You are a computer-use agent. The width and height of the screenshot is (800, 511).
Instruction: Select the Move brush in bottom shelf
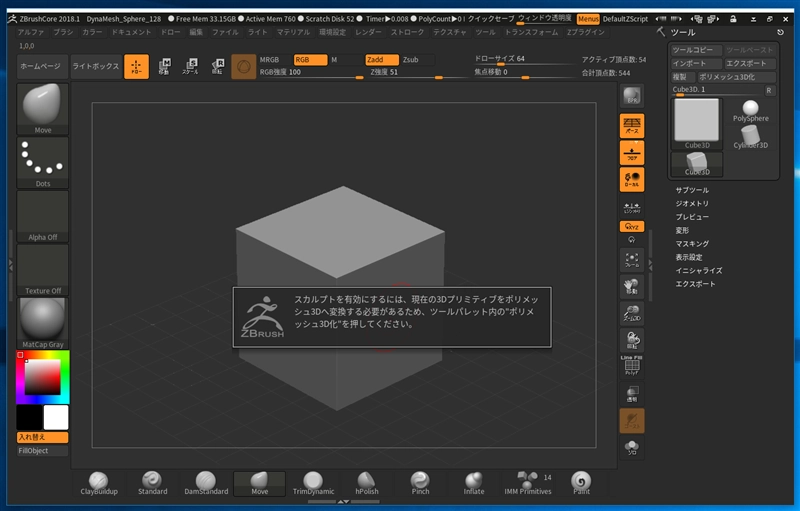[x=260, y=483]
